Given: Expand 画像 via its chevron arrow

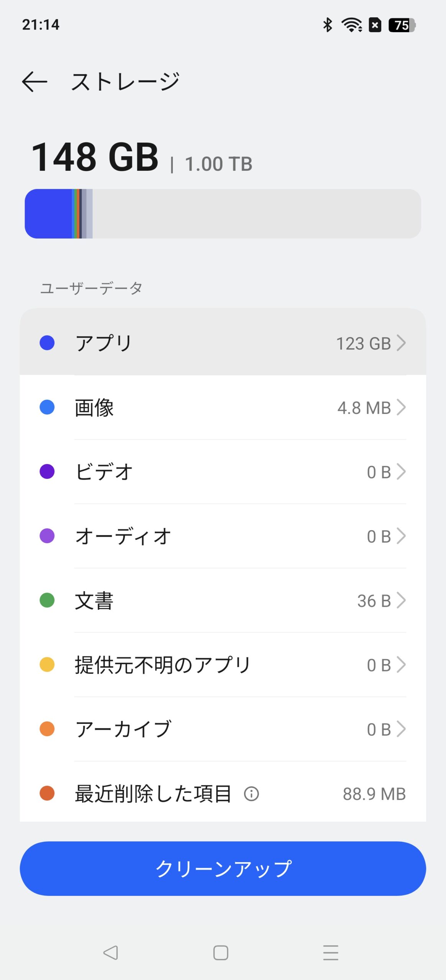Looking at the screenshot, I should pyautogui.click(x=401, y=407).
